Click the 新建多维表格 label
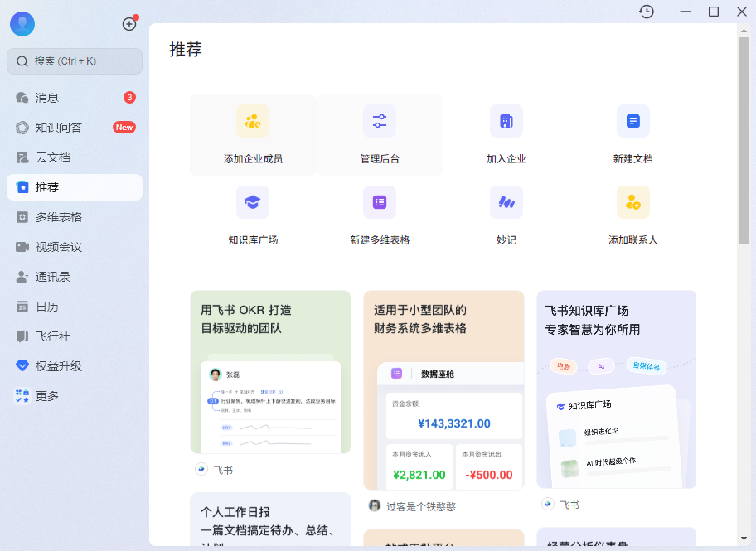 click(x=380, y=240)
